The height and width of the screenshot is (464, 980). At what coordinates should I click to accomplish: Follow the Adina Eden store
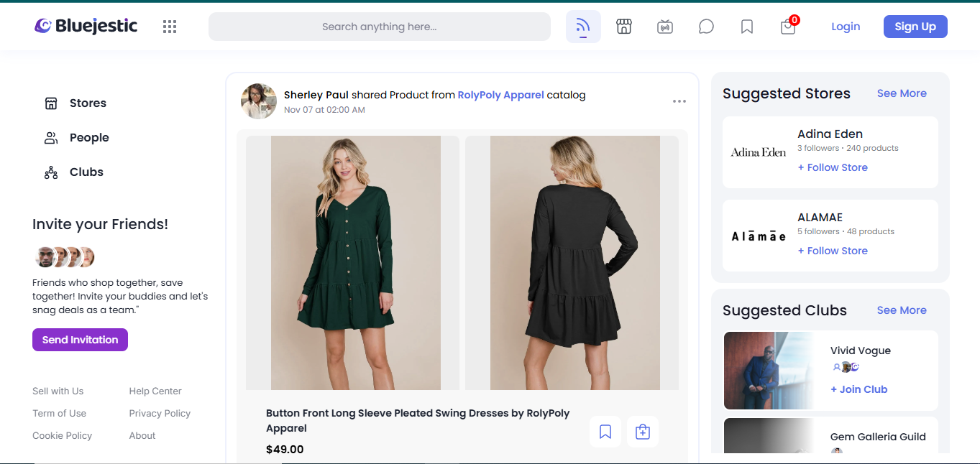pos(833,167)
